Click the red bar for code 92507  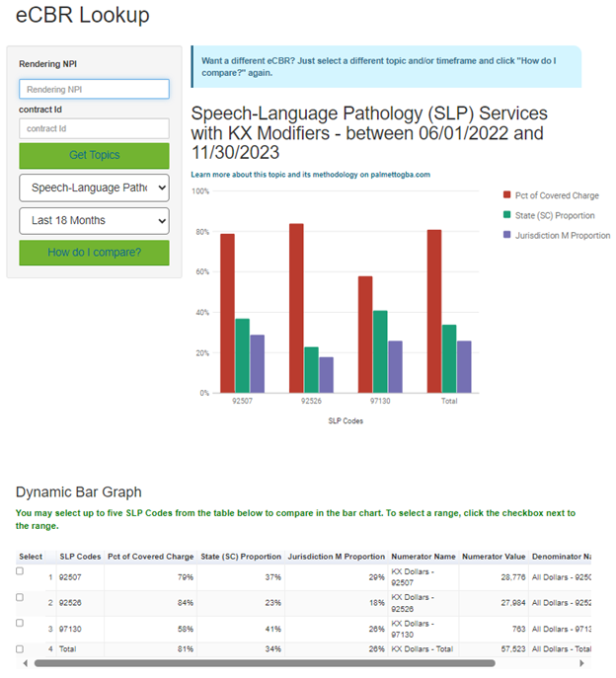[227, 314]
